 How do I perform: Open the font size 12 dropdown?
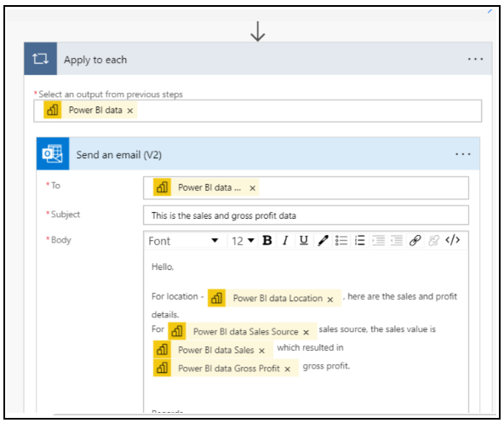(243, 241)
